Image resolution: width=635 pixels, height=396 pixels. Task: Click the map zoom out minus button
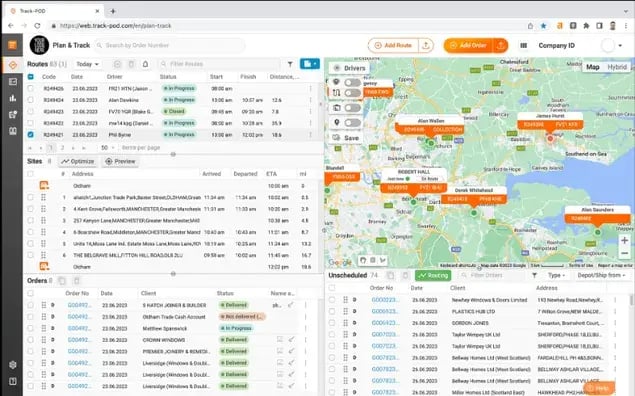[624, 253]
